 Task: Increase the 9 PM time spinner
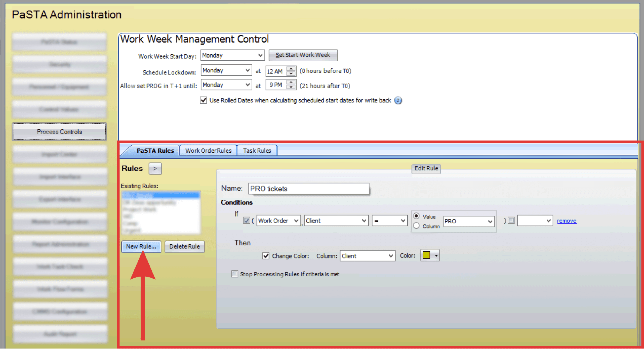(291, 82)
